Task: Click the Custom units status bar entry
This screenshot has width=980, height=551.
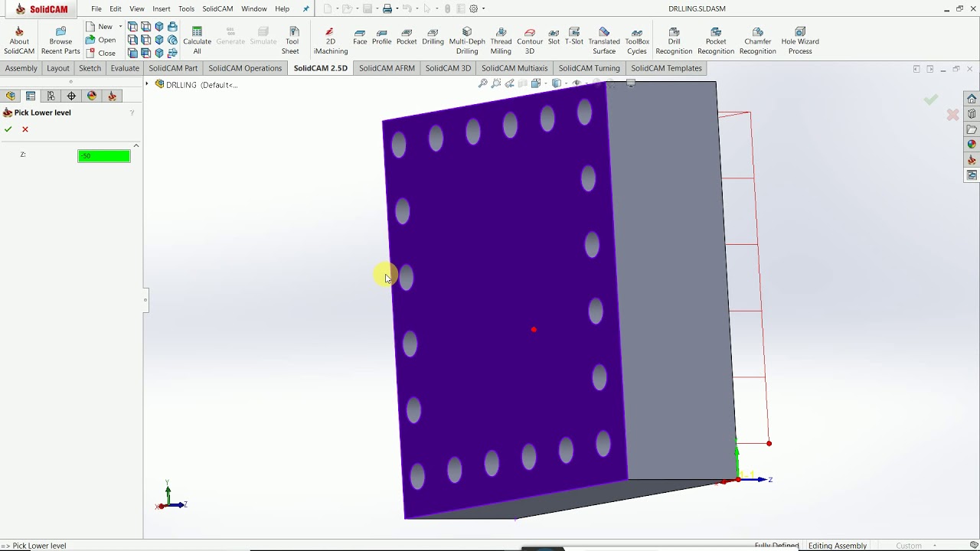Action: click(909, 546)
